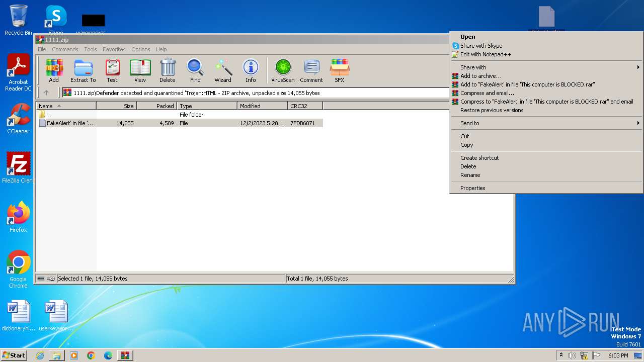Select userkeywor Word document on desktop
The height and width of the screenshot is (362, 644).
55,316
